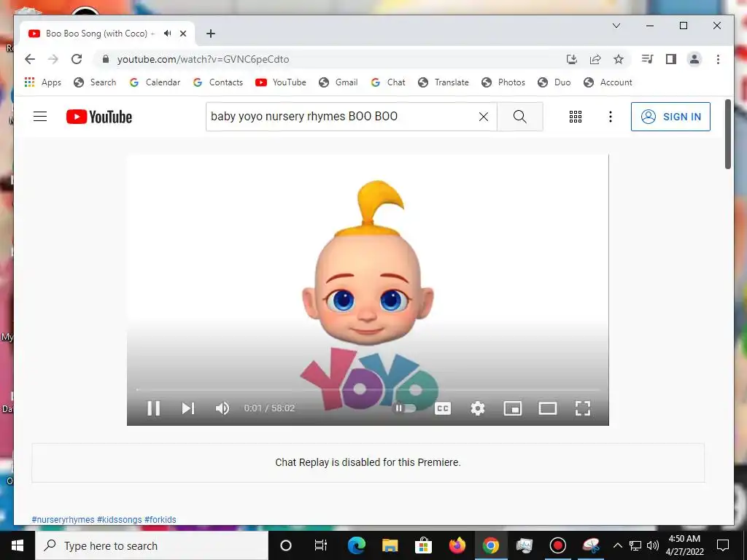This screenshot has width=747, height=560.
Task: Open the Contacts bookmark
Action: coord(217,82)
